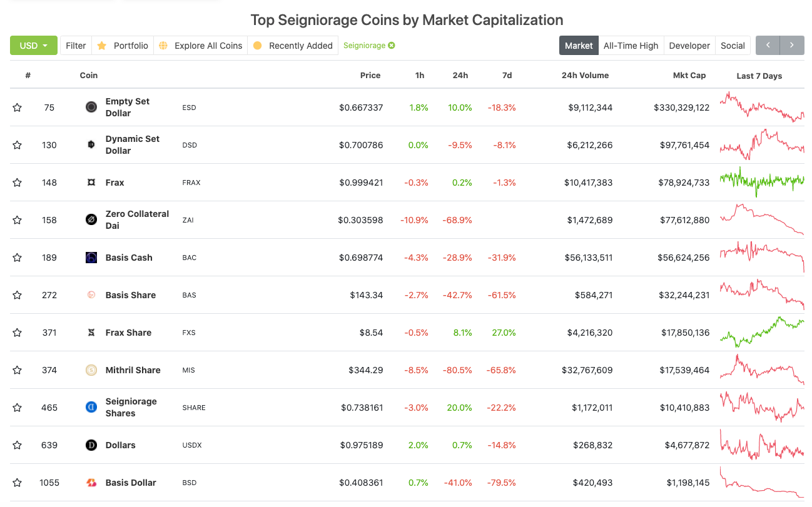This screenshot has height=507, width=812.
Task: Open Dynamic Set Dollar 7-day sparkline
Action: (762, 144)
